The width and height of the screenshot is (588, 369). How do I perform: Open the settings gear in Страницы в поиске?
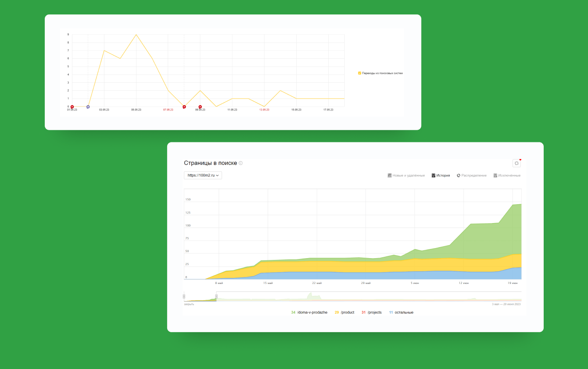click(x=516, y=163)
